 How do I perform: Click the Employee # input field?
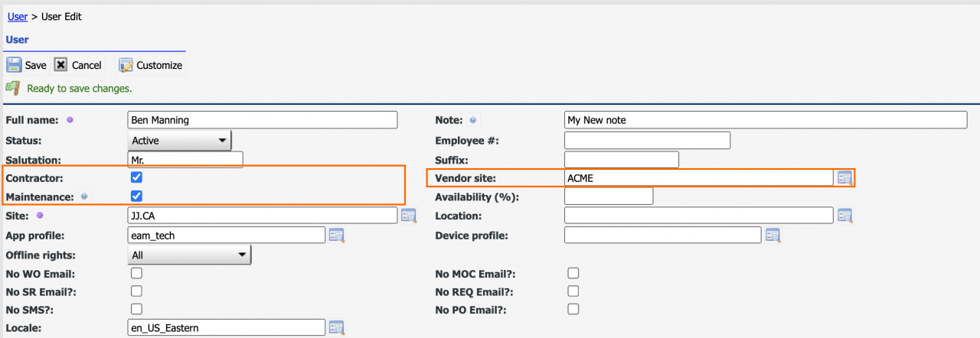pyautogui.click(x=647, y=141)
